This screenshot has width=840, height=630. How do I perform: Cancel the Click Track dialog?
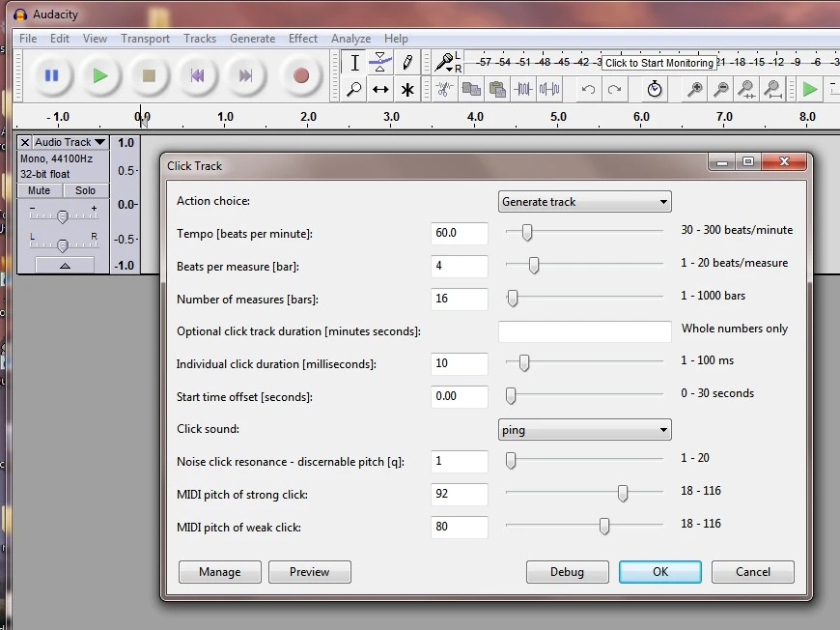coord(753,572)
